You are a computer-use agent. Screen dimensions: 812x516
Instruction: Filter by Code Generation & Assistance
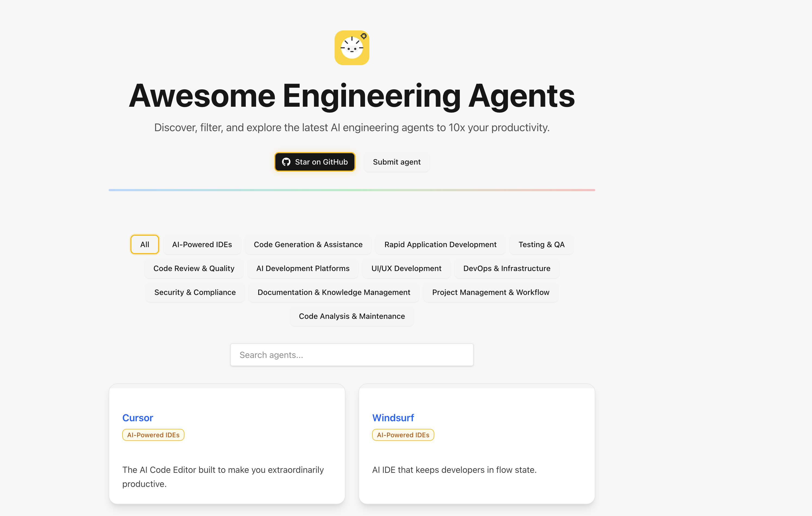coord(308,244)
